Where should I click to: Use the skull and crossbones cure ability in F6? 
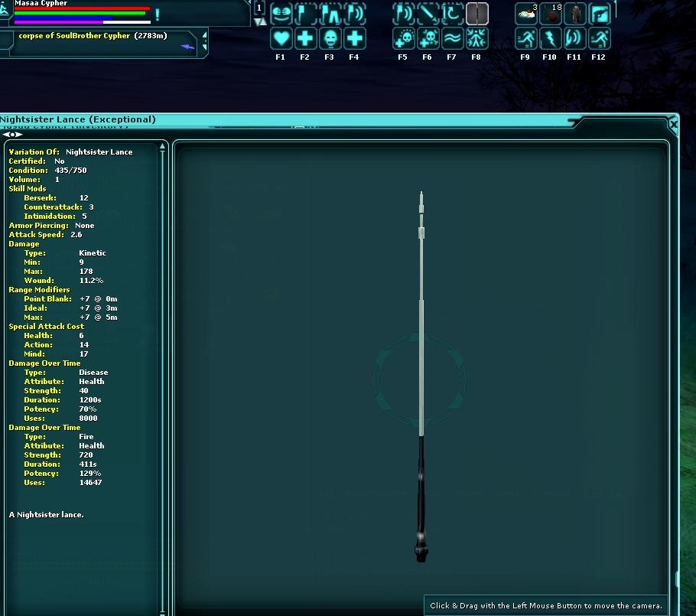(x=428, y=38)
